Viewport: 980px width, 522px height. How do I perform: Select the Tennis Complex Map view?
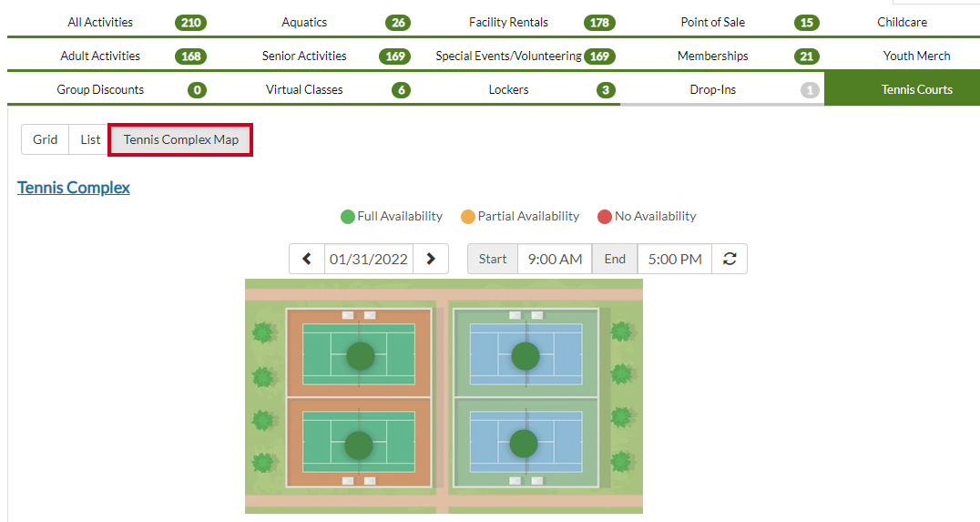(180, 139)
